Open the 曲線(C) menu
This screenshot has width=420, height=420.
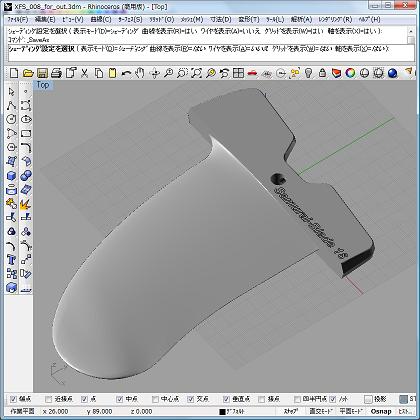(101, 20)
